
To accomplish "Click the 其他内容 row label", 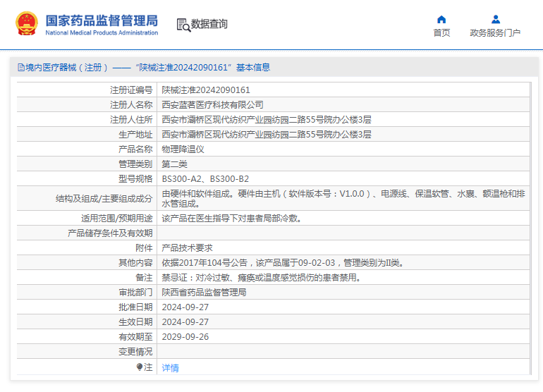I will (135, 263).
